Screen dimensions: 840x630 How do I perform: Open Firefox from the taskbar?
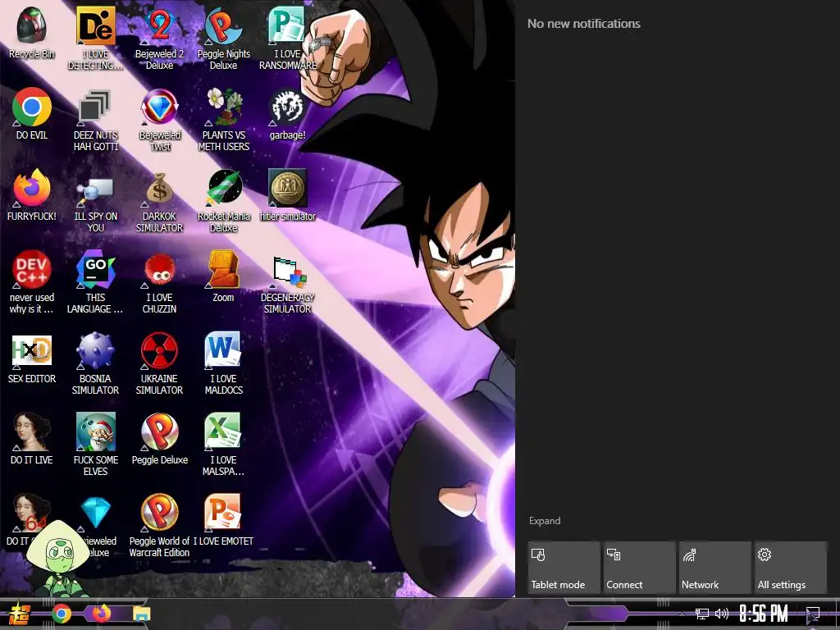click(x=101, y=613)
